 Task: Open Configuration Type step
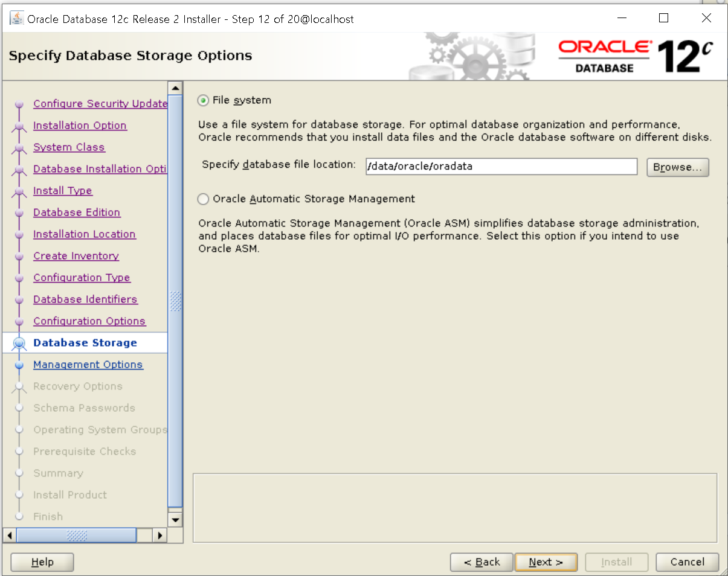click(x=82, y=278)
